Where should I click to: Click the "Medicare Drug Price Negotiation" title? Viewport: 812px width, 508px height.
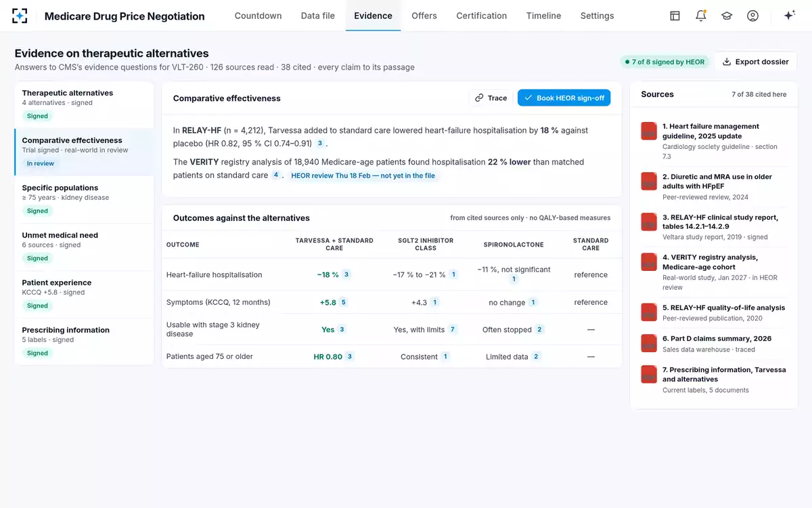(x=125, y=16)
